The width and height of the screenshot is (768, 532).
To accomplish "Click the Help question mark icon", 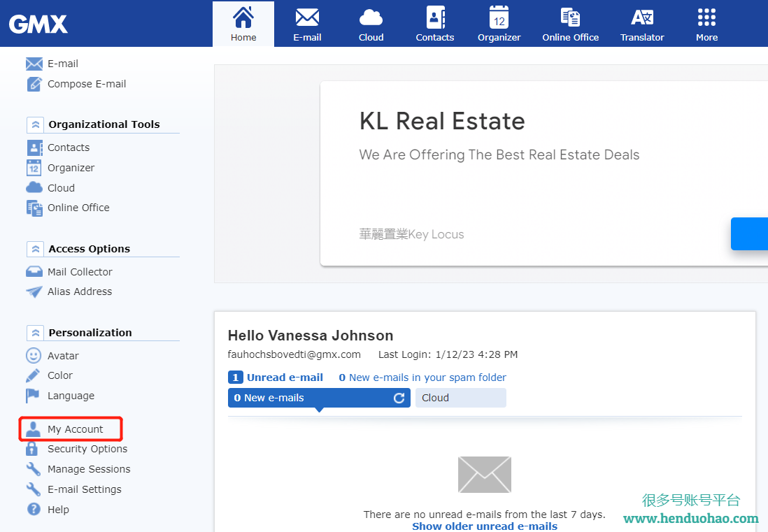I will point(34,510).
